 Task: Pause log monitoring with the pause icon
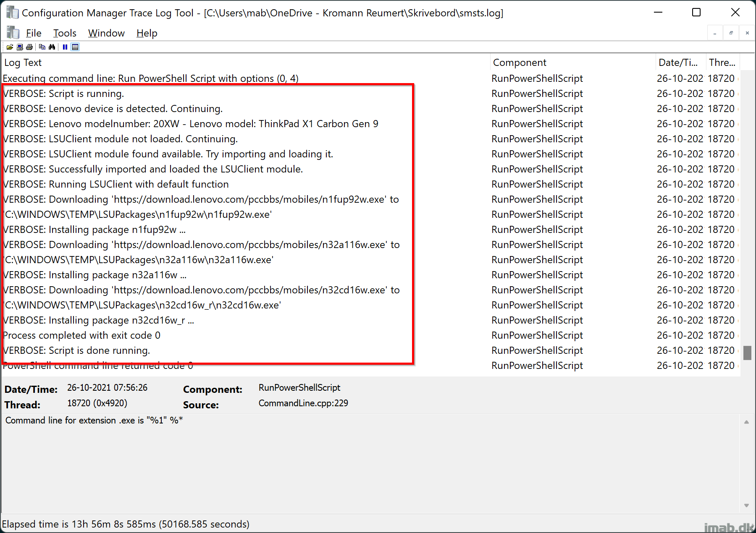point(65,47)
